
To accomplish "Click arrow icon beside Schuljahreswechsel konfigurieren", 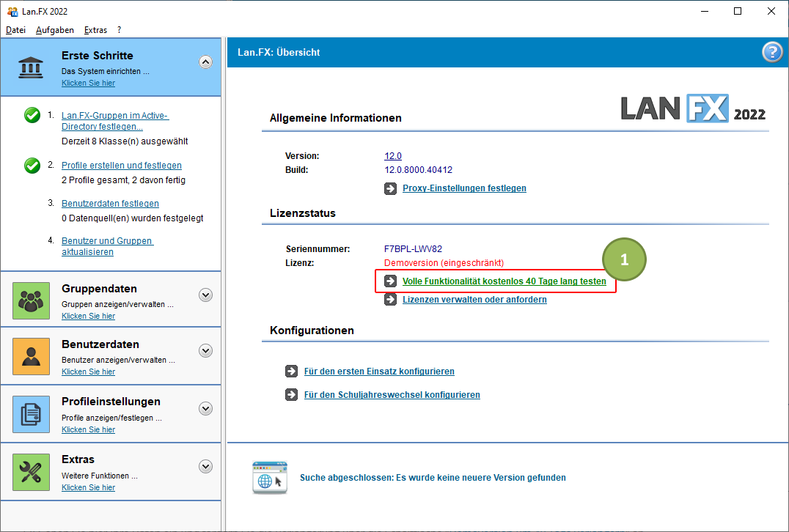I will pos(291,395).
